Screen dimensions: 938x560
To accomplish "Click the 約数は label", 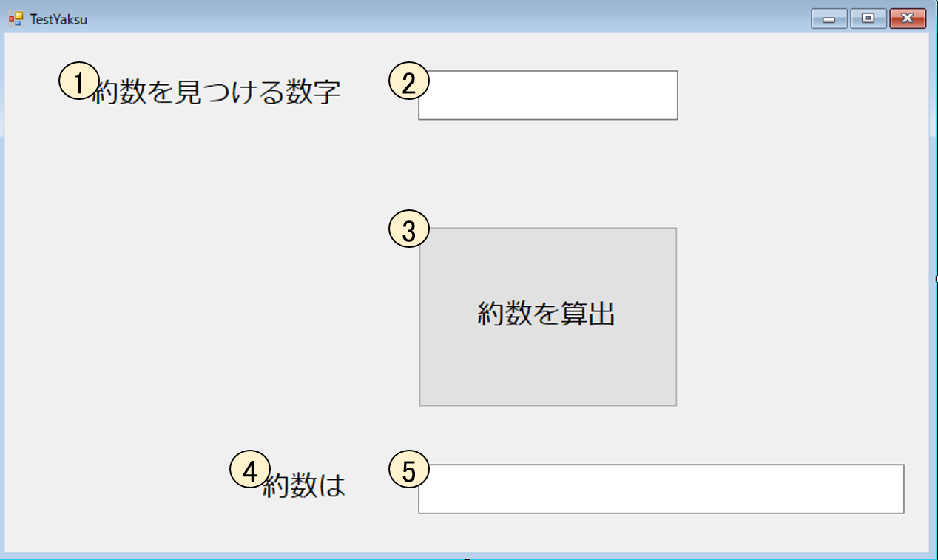I will click(x=305, y=486).
